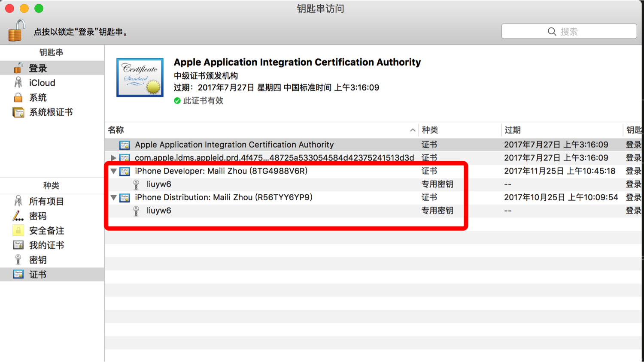Collapse the iPhone Developer certificate
Screen dimensions: 644x362
(x=113, y=171)
